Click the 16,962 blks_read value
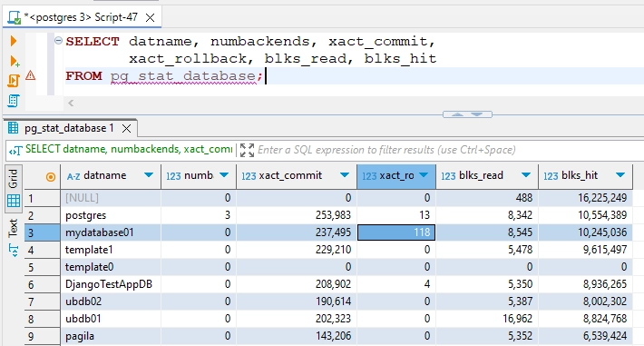644x346 pixels. (x=518, y=319)
